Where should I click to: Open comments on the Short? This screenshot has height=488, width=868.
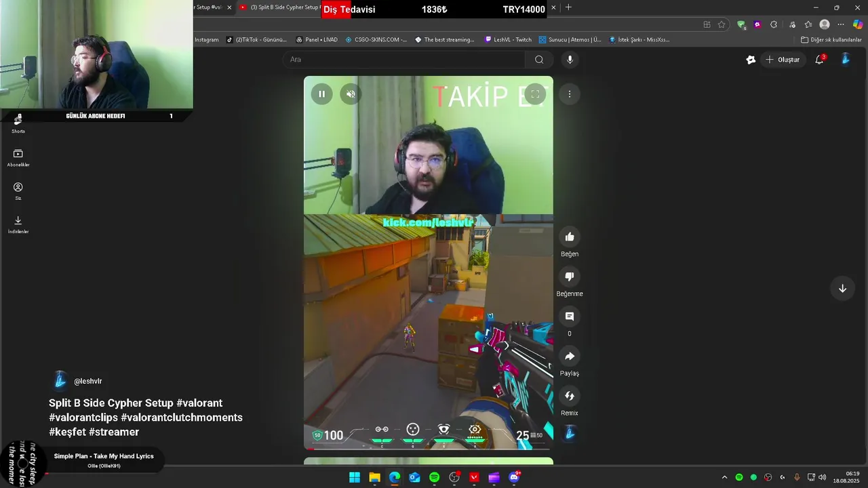(x=570, y=317)
